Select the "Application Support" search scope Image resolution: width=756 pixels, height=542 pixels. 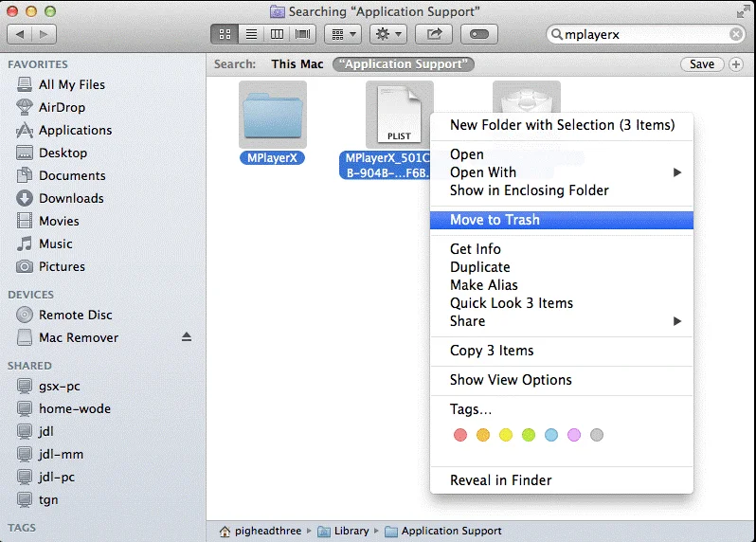click(x=404, y=64)
